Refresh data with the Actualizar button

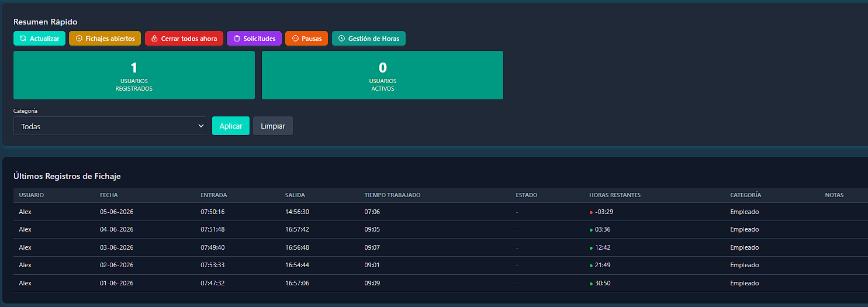[39, 39]
